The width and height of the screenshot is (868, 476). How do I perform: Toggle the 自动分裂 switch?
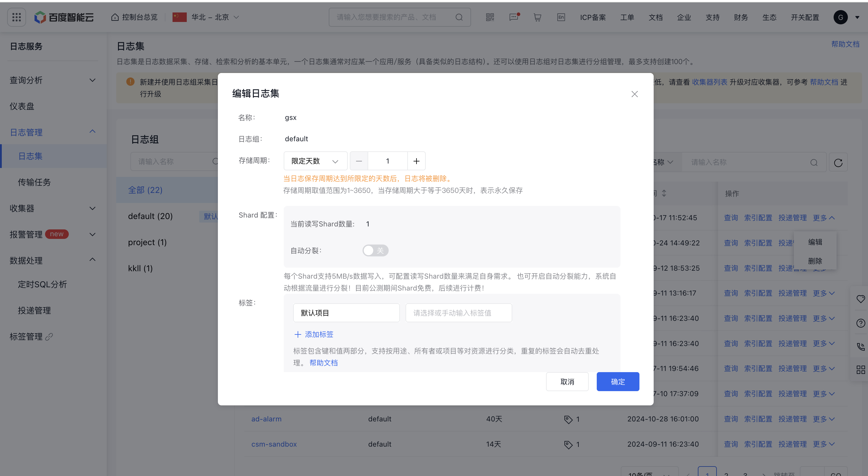point(375,251)
